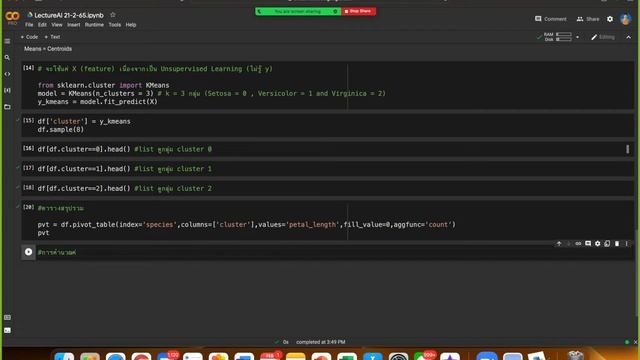The image size is (640, 360).
Task: Click into the cluster==2 head cell
Action: tap(327, 189)
